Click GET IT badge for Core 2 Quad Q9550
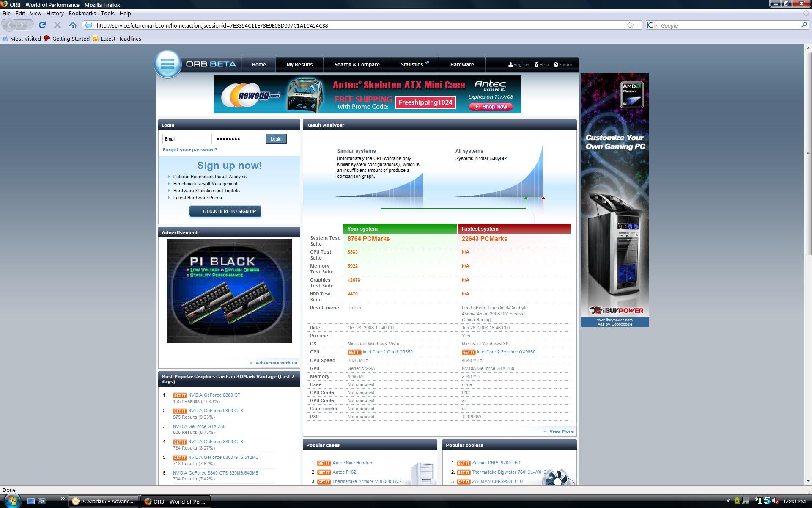812x508 pixels. click(354, 352)
